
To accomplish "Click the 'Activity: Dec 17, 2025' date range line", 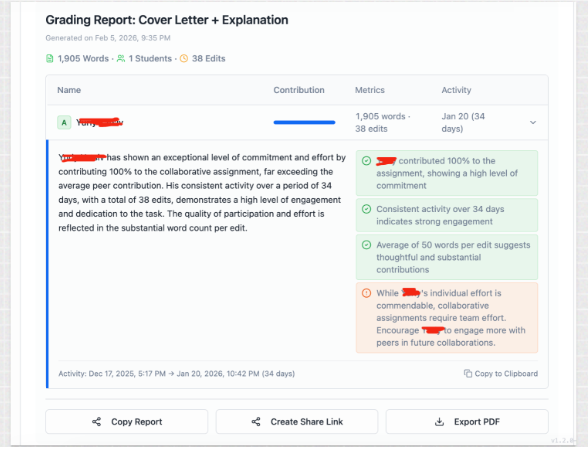I will point(177,374).
